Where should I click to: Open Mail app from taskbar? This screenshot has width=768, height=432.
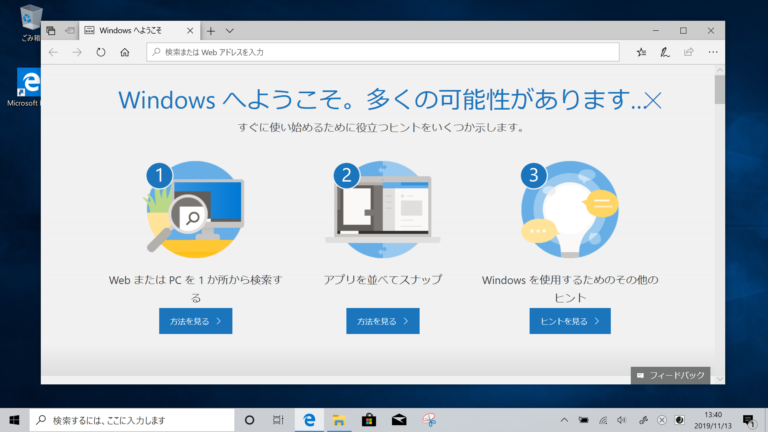pyautogui.click(x=399, y=420)
